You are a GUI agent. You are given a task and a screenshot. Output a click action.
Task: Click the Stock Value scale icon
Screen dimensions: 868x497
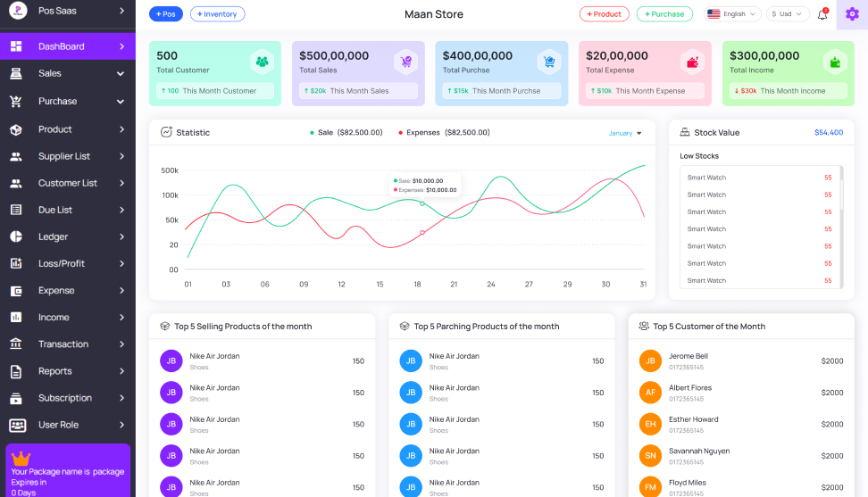pos(683,132)
